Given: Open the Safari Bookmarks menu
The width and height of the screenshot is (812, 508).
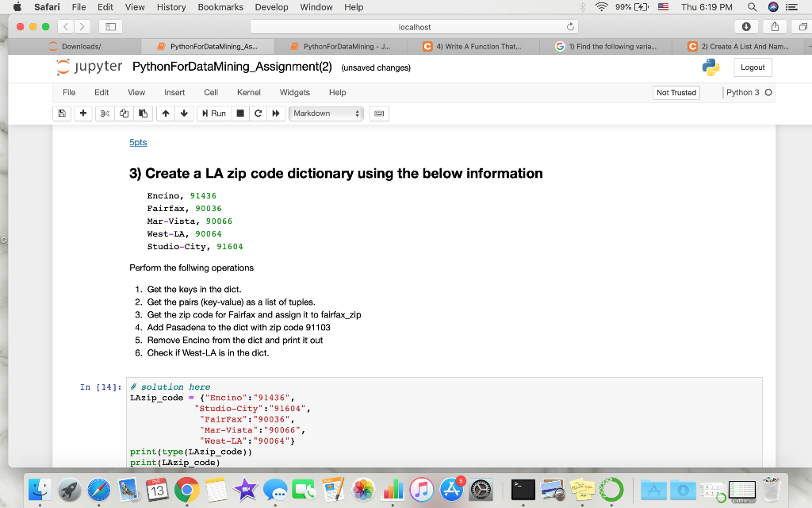Looking at the screenshot, I should point(220,7).
